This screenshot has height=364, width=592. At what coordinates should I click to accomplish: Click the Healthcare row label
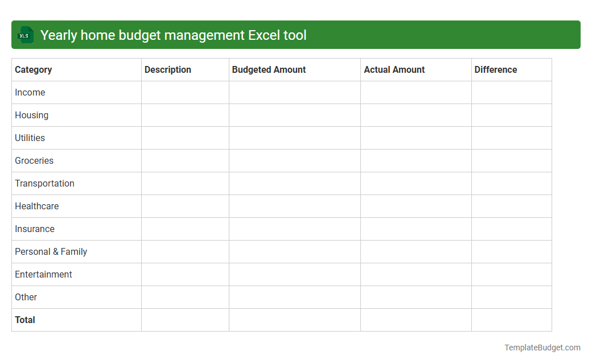click(x=36, y=206)
